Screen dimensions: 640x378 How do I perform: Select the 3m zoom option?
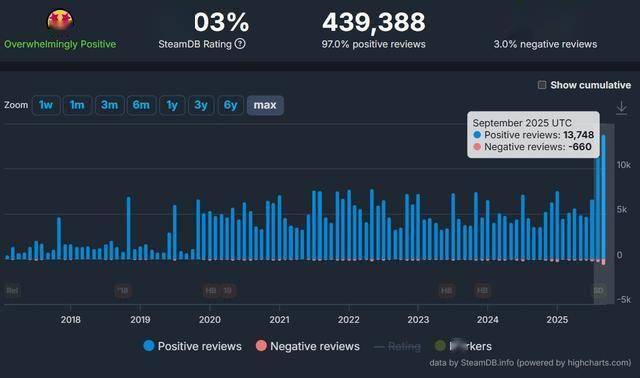coord(109,105)
